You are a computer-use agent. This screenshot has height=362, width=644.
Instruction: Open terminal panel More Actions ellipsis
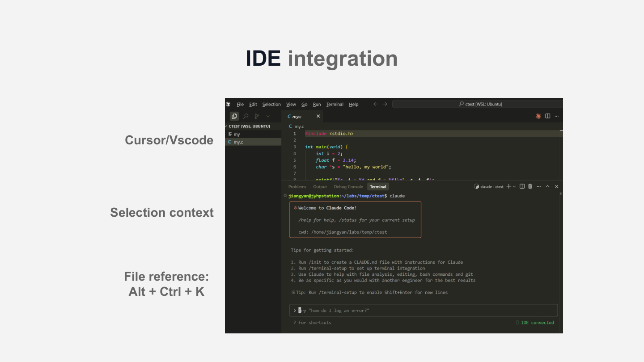click(x=539, y=187)
